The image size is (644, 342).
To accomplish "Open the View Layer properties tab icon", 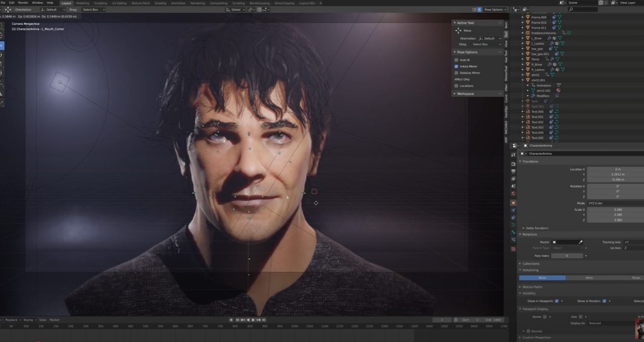I will (x=513, y=179).
